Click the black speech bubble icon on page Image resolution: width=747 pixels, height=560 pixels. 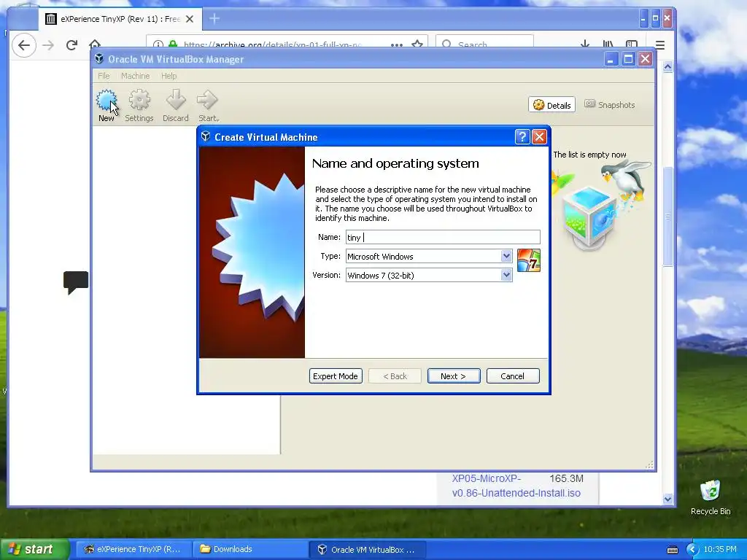(76, 282)
